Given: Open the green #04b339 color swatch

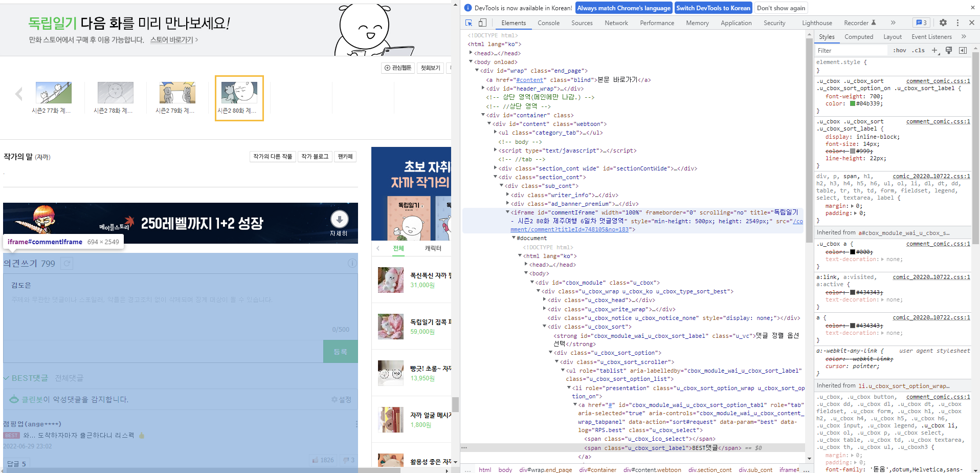Looking at the screenshot, I should tap(853, 103).
